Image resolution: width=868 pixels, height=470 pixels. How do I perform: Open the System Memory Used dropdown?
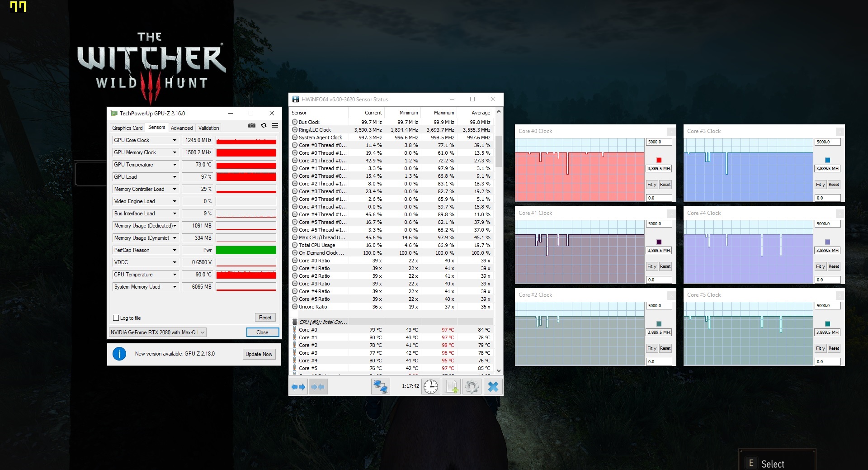pyautogui.click(x=175, y=287)
